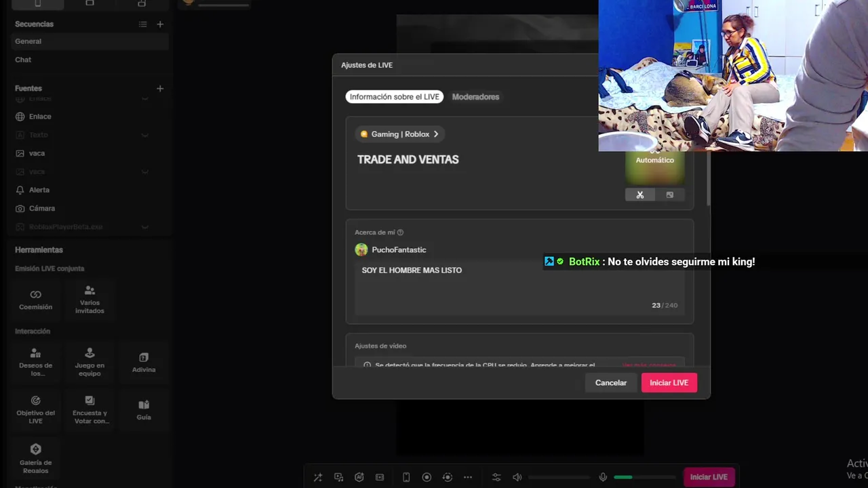Screen dimensions: 868x488
Task: Mute the speaker icon in bottom toolbar
Action: (517, 477)
